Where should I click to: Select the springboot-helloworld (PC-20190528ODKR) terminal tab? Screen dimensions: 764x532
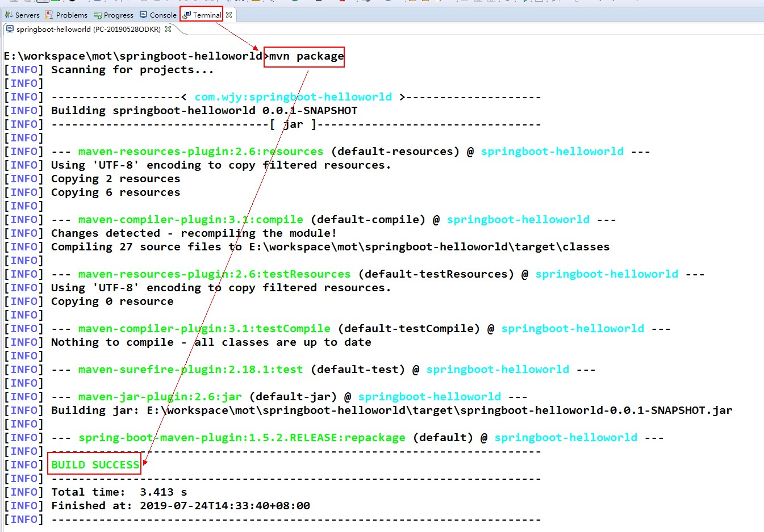pos(84,29)
